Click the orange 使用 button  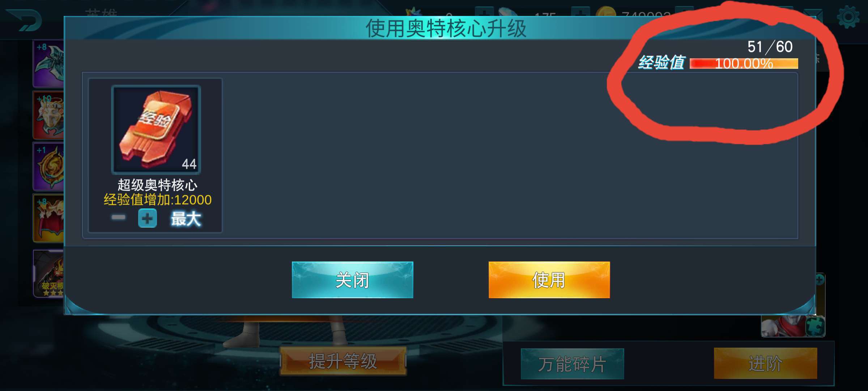coord(549,280)
